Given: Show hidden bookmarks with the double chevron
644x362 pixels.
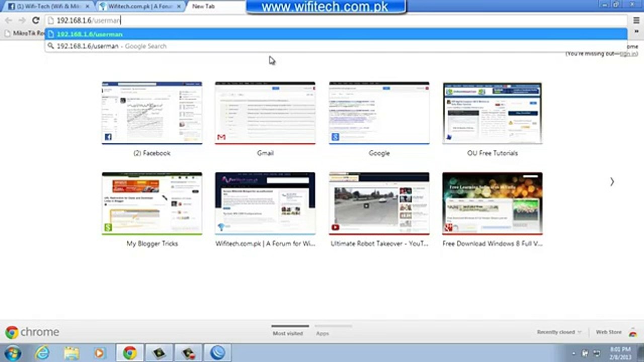Looking at the screenshot, I should 636,32.
